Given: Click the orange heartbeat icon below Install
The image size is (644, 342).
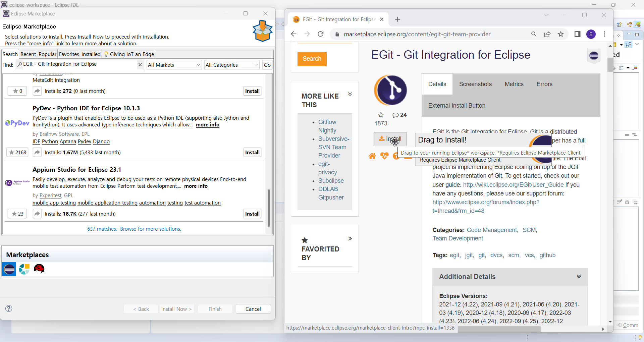Looking at the screenshot, I should [384, 156].
